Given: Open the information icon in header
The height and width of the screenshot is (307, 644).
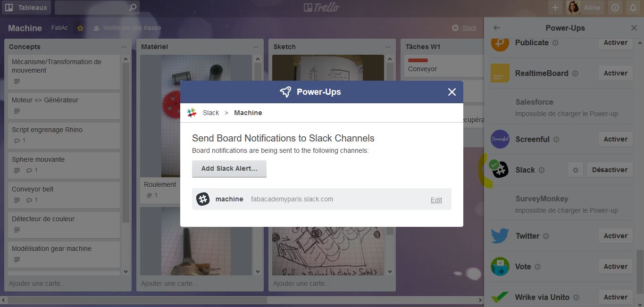Looking at the screenshot, I should pyautogui.click(x=615, y=8).
